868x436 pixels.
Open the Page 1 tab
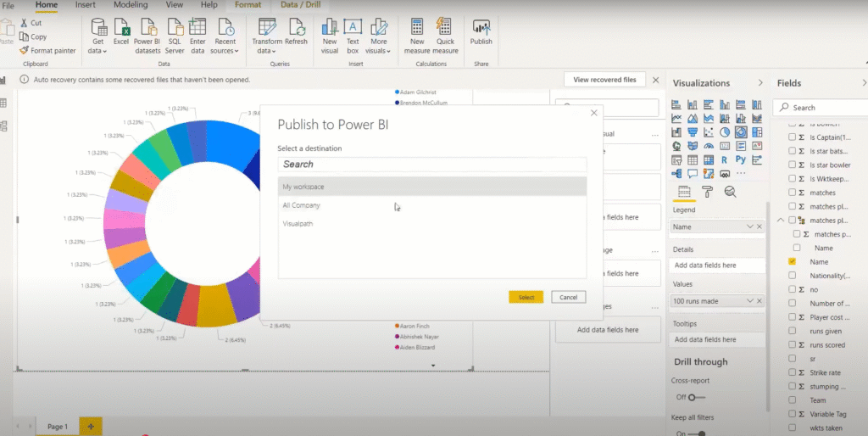click(57, 426)
